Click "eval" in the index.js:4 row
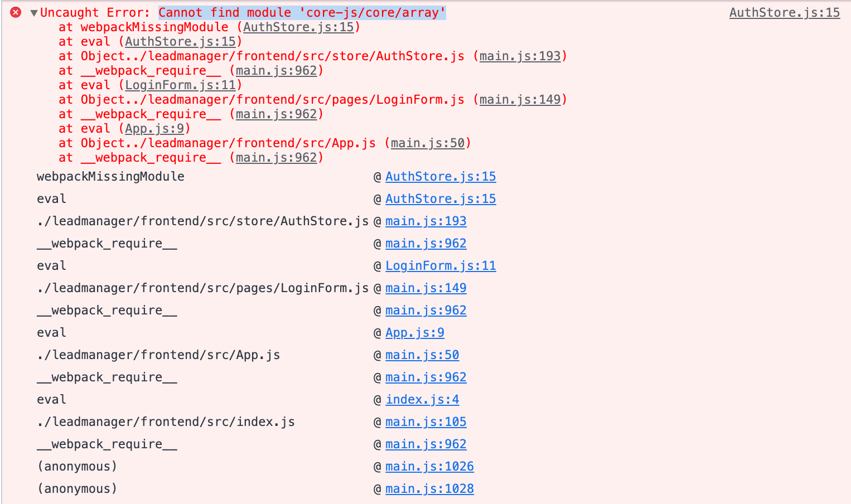Screen dimensions: 851x504 [x=51, y=399]
